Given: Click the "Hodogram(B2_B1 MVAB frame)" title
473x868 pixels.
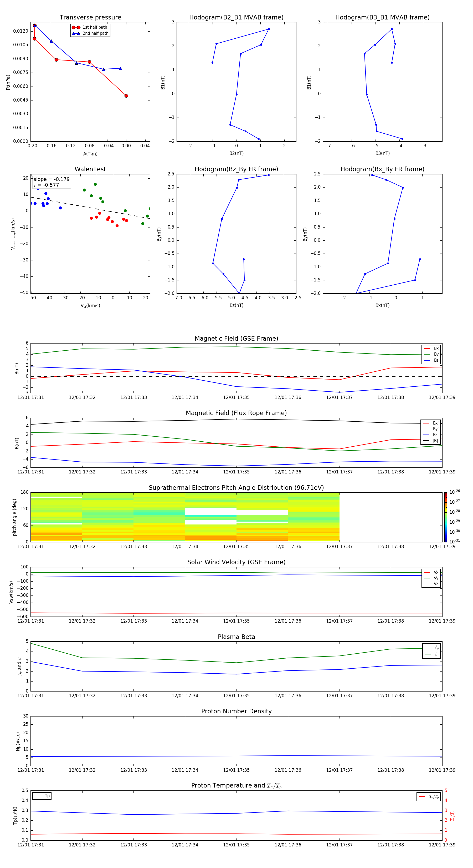Looking at the screenshot, I should point(236,17).
